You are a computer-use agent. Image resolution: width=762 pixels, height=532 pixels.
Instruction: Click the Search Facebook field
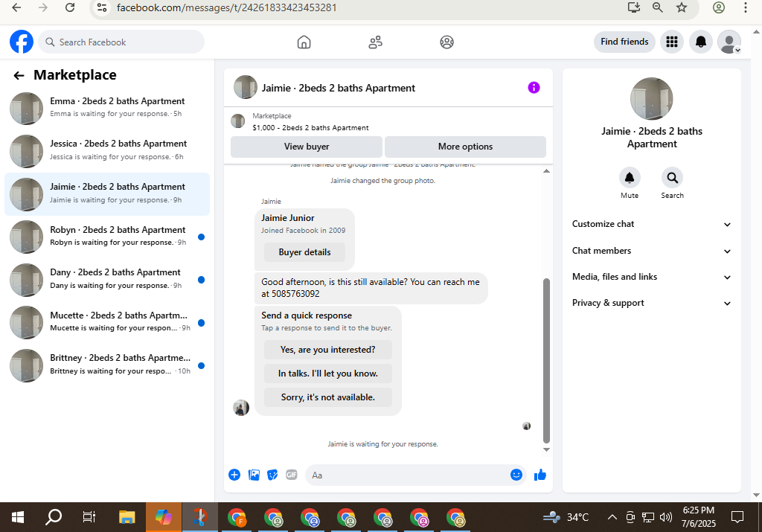tap(121, 42)
